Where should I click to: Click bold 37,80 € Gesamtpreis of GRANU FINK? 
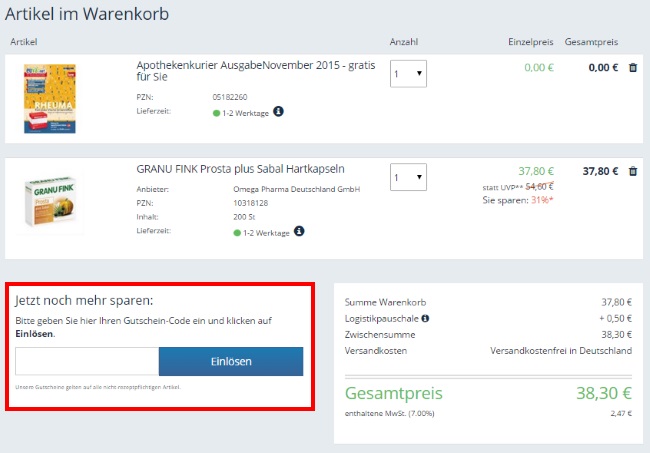600,171
